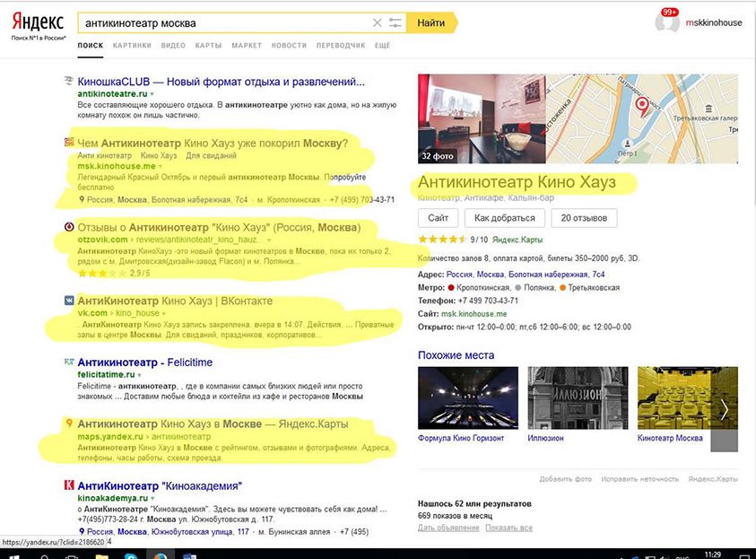756x559 pixels.
Task: Switch to the Картинки tab
Action: click(x=132, y=45)
